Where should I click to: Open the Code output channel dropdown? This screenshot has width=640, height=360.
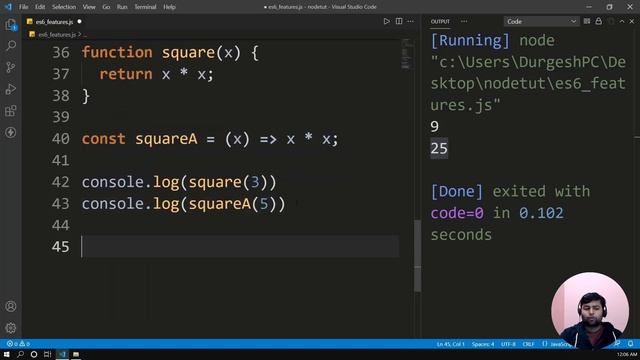tap(541, 21)
